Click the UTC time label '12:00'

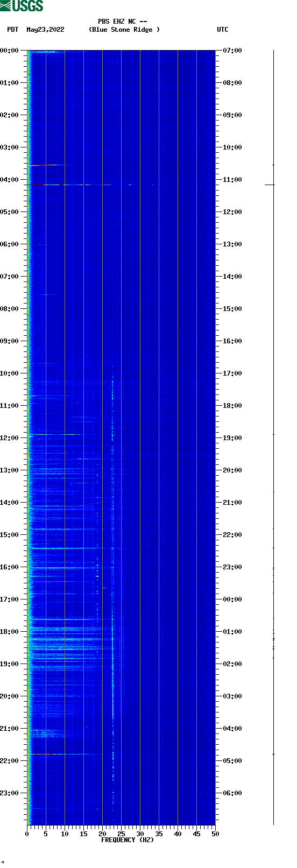coord(232,212)
